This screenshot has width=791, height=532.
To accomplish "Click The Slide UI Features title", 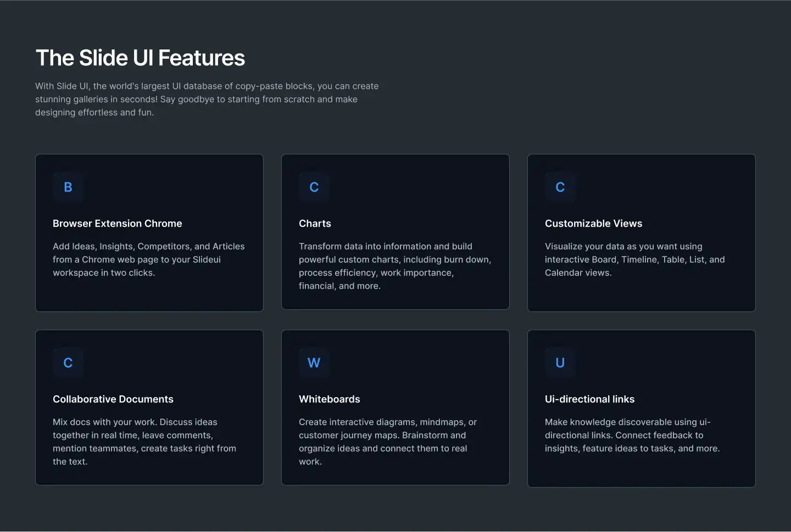I will click(x=140, y=58).
